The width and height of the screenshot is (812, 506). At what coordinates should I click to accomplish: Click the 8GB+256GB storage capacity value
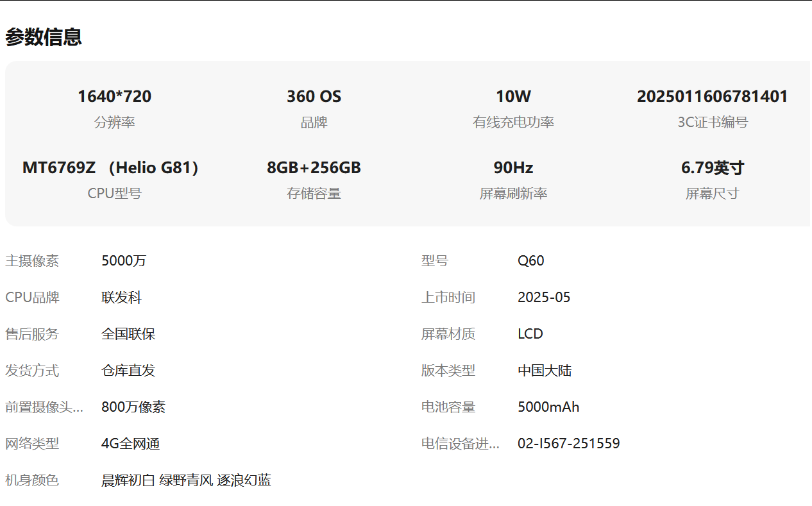click(x=314, y=168)
